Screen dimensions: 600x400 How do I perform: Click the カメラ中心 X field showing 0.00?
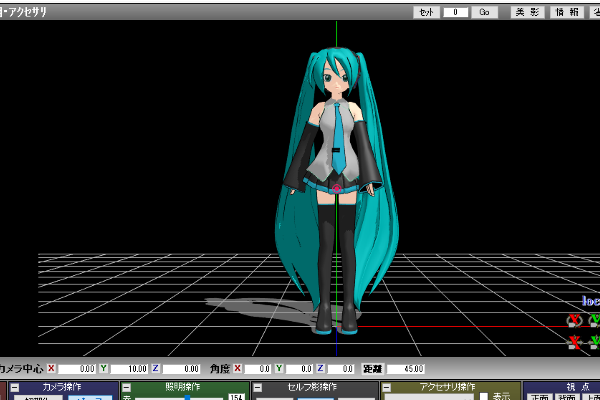point(77,369)
